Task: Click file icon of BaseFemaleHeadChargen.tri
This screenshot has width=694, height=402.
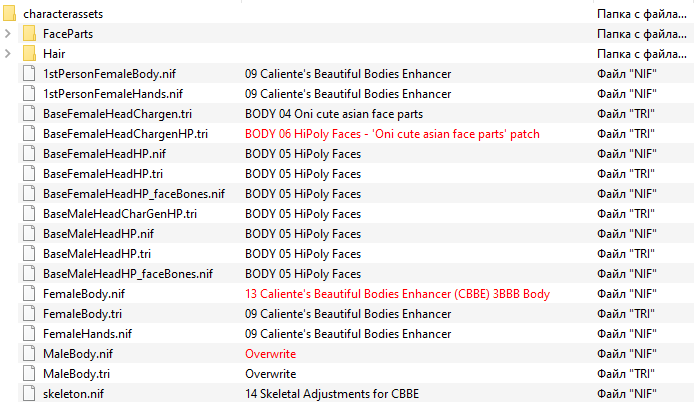Action: pos(29,113)
